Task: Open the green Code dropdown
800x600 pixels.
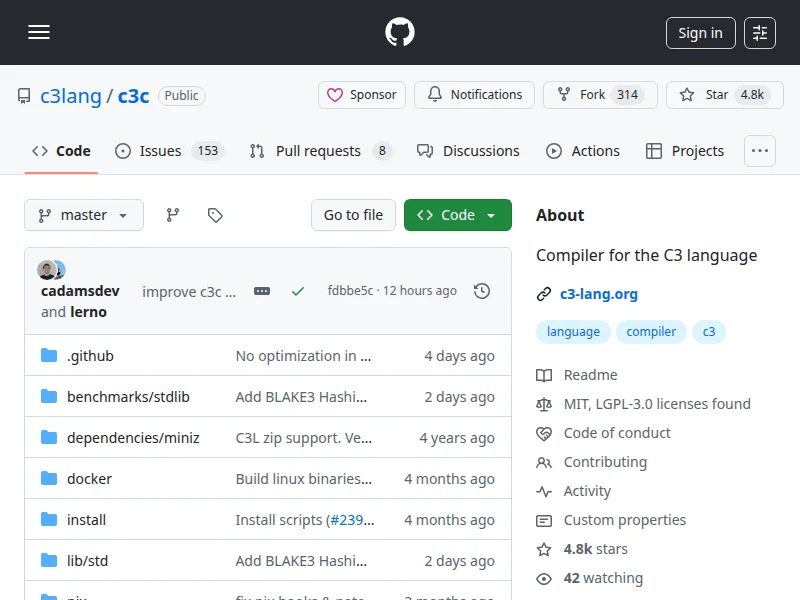Action: (457, 215)
